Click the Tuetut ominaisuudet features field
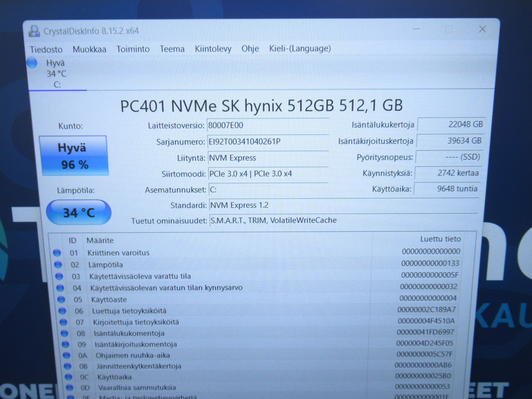 tap(344, 220)
